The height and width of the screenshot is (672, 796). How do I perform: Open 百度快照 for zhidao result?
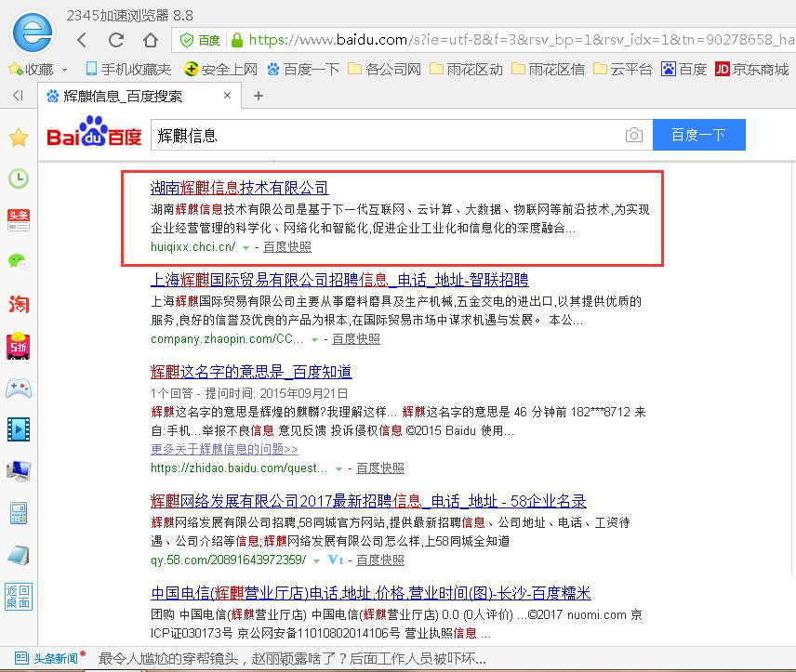[380, 468]
